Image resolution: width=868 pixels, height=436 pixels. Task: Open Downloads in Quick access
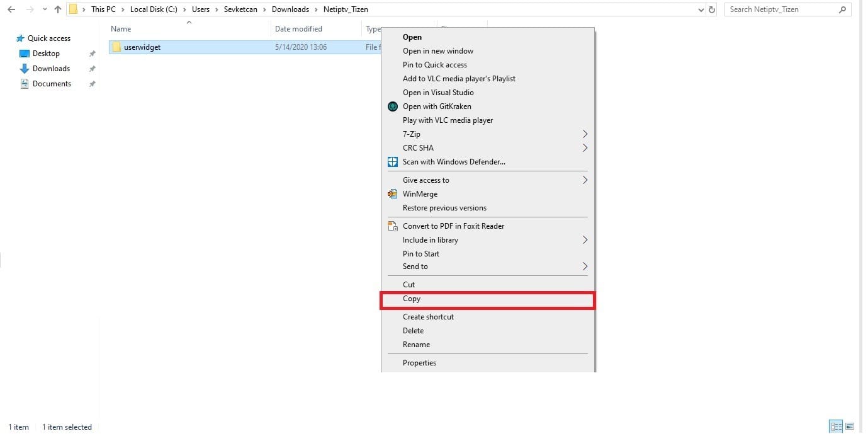click(x=51, y=69)
